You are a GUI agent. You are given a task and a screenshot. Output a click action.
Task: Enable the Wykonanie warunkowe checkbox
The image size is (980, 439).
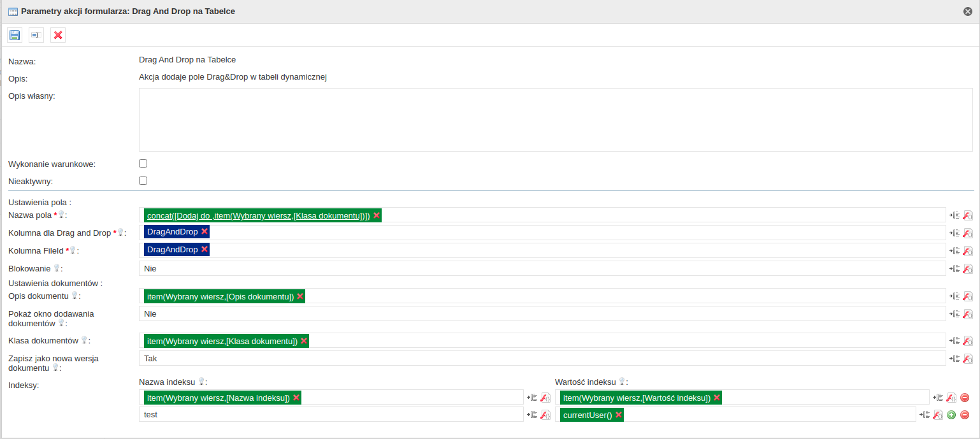pos(143,164)
